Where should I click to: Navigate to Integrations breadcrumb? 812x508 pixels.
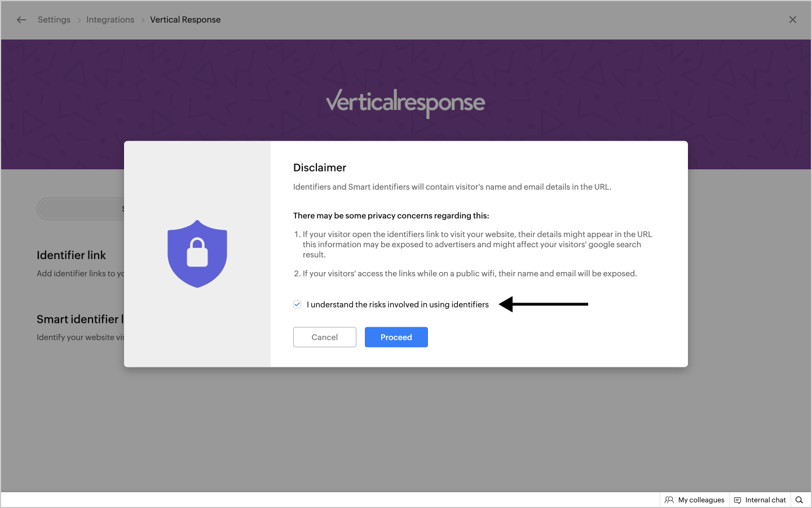pyautogui.click(x=110, y=20)
